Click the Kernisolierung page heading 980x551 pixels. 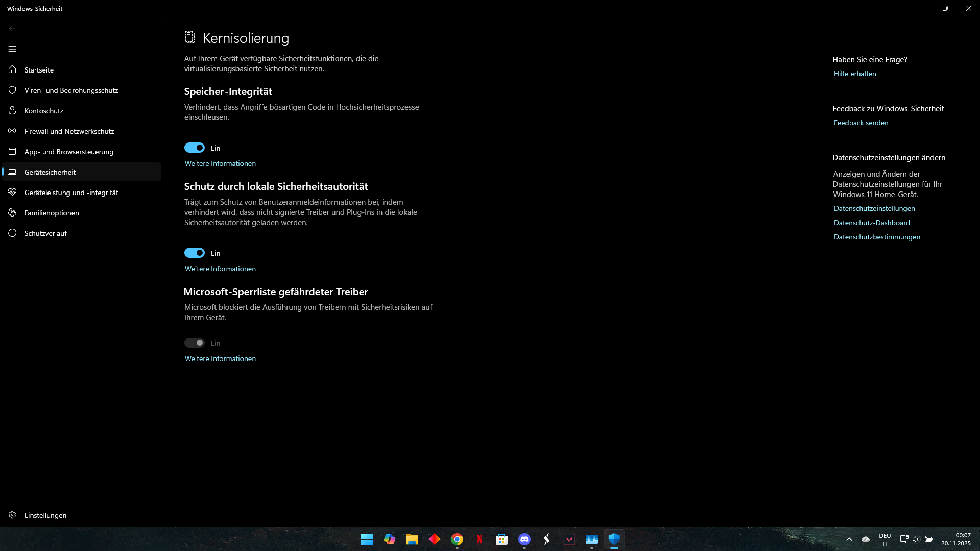coord(246,38)
